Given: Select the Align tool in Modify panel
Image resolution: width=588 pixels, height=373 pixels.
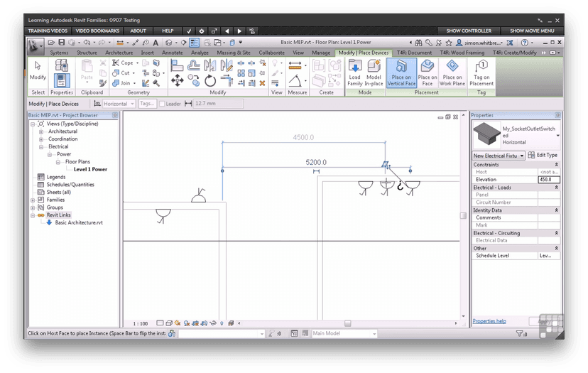Looking at the screenshot, I should pyautogui.click(x=177, y=65).
